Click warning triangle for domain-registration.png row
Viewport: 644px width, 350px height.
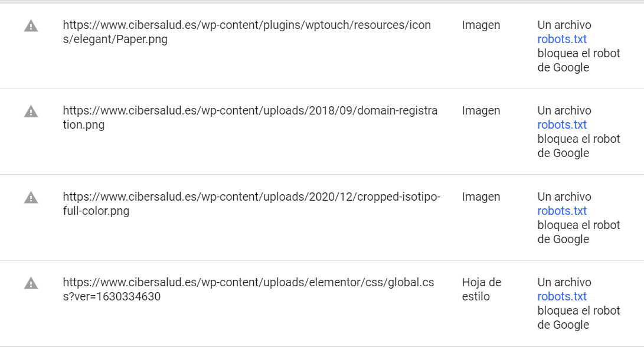point(31,112)
